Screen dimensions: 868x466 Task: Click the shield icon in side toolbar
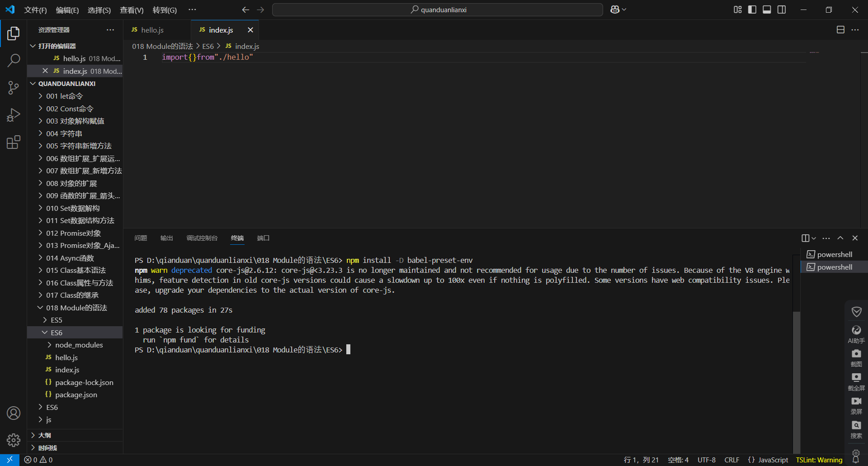(x=856, y=312)
